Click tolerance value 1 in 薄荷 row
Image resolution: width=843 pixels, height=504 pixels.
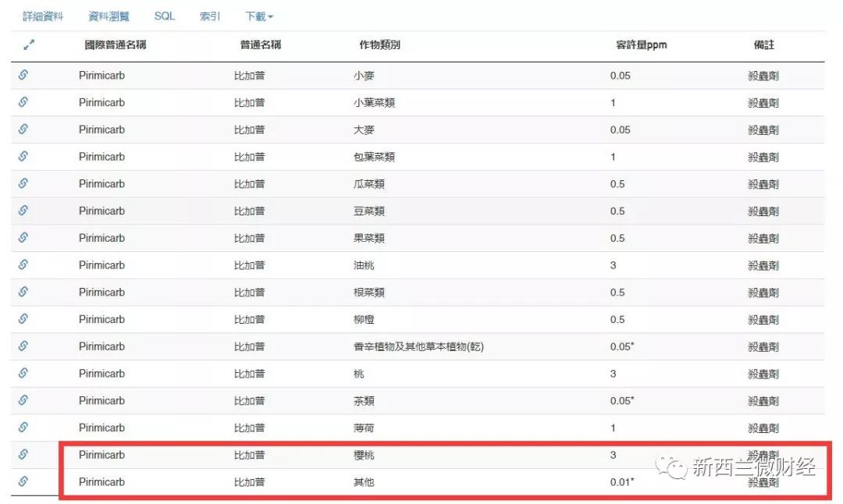613,428
